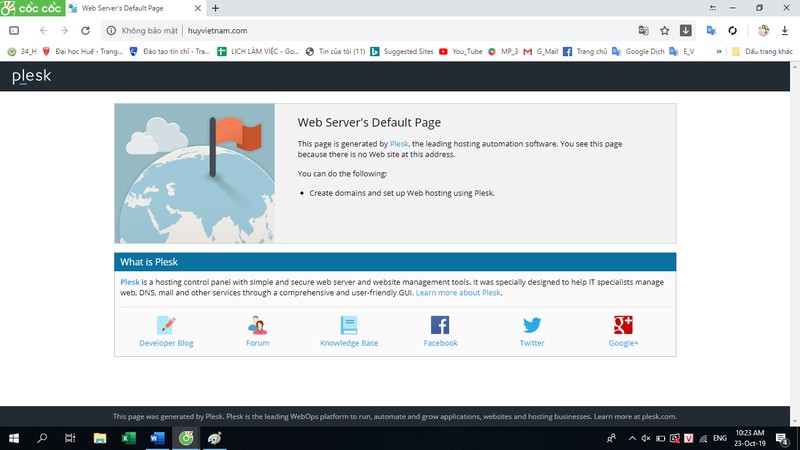Switch to Web Server's Default Page tab

135,8
